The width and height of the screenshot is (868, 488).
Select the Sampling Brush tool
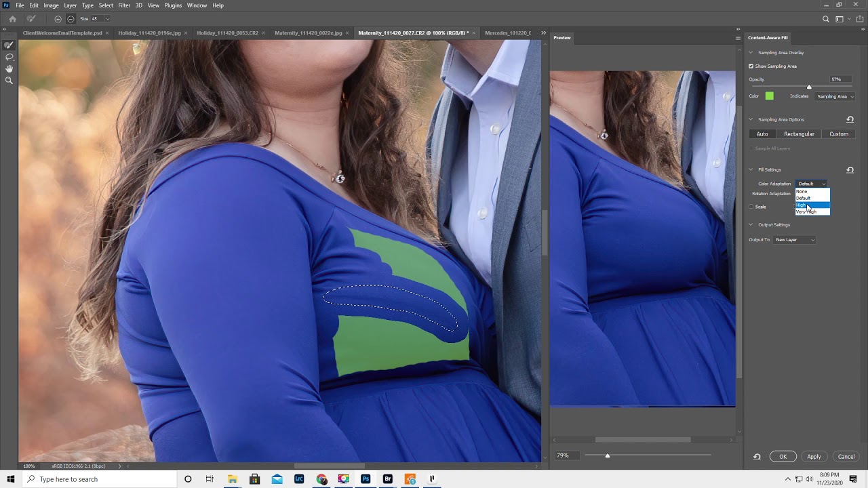click(9, 45)
